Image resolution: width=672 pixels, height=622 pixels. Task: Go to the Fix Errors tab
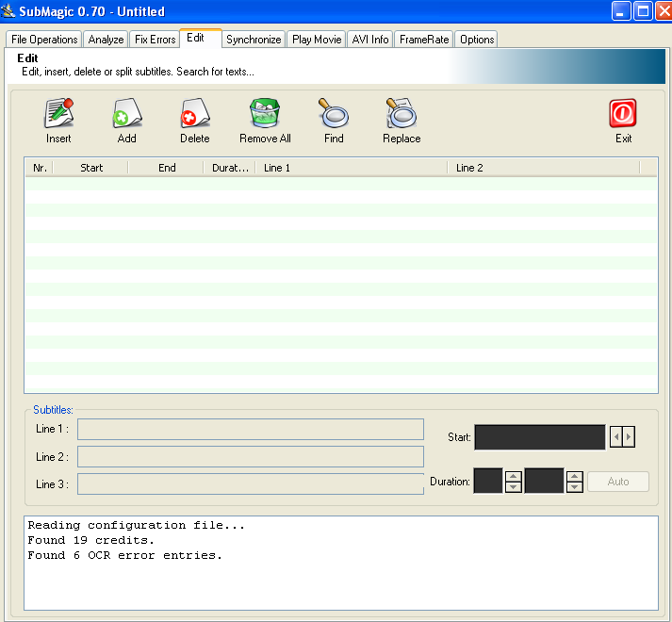click(155, 40)
